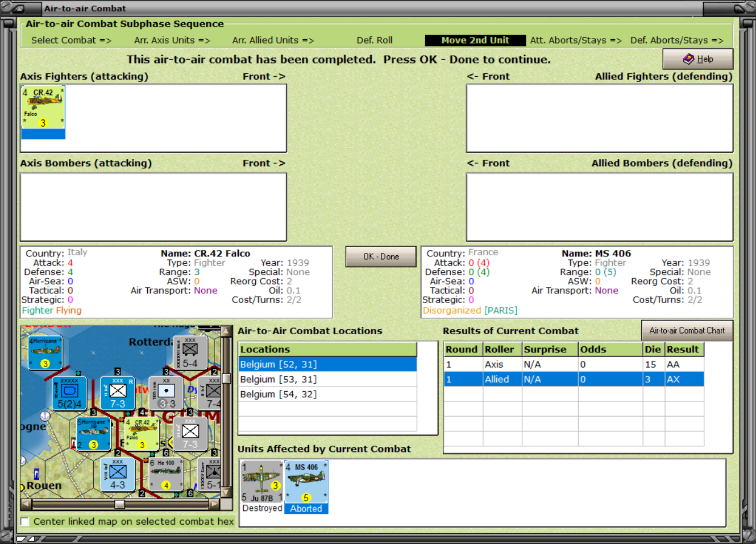
Task: Click the Result column header
Action: (x=684, y=350)
